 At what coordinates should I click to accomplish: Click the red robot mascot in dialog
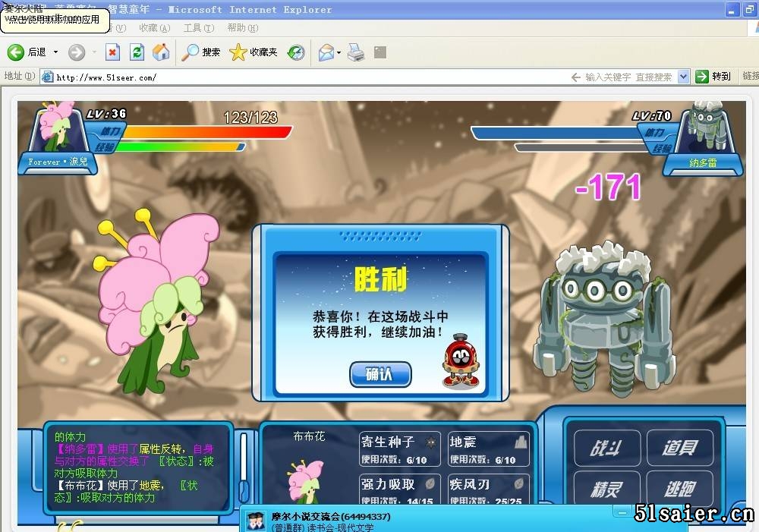click(461, 360)
